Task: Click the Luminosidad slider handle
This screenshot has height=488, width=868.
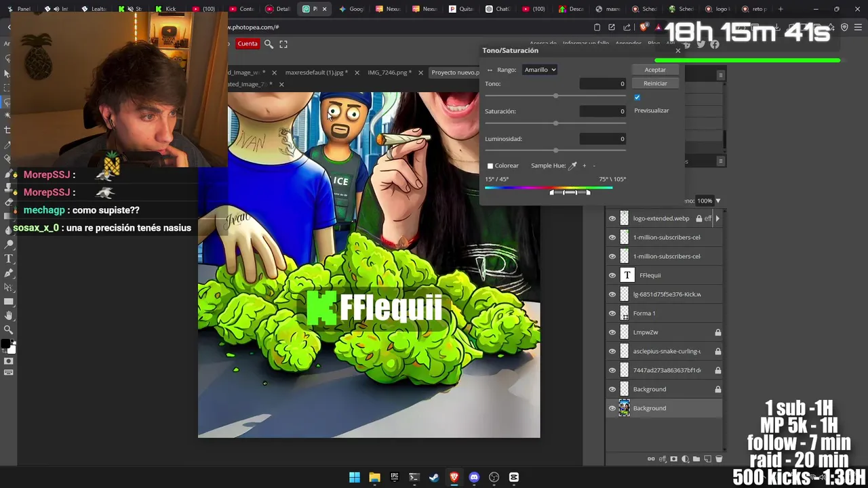Action: 556,150
